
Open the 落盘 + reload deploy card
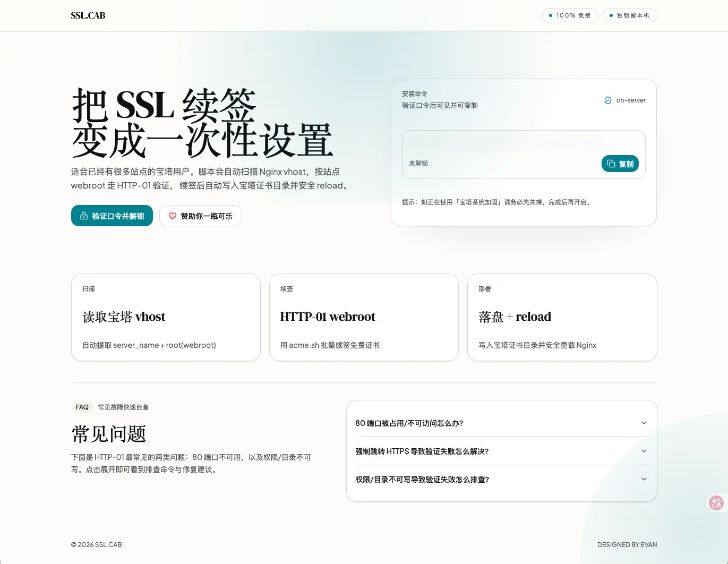click(562, 318)
